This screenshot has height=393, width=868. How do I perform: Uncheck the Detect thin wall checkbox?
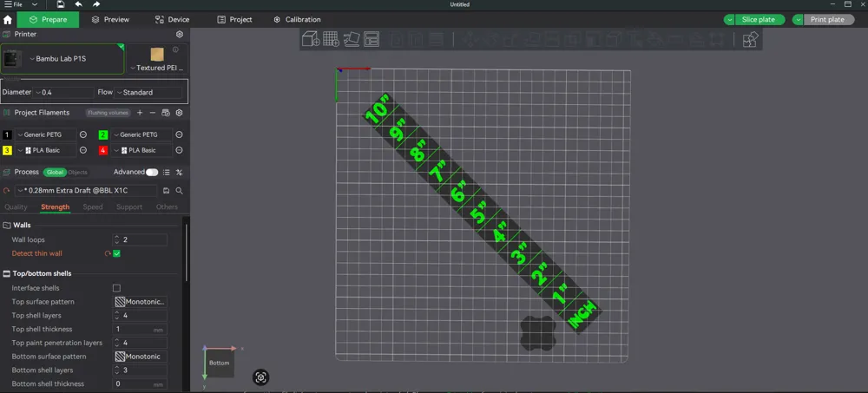[117, 253]
